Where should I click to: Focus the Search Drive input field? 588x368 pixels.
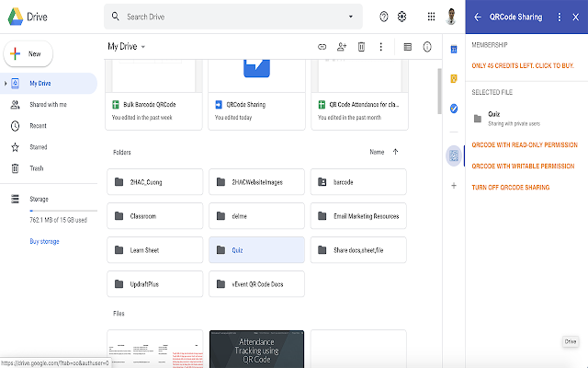click(x=232, y=17)
